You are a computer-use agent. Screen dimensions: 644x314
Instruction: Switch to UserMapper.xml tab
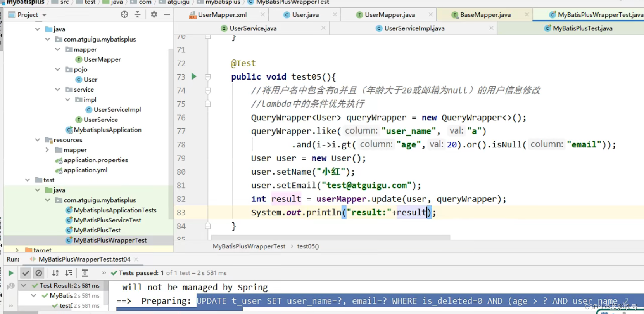click(222, 15)
